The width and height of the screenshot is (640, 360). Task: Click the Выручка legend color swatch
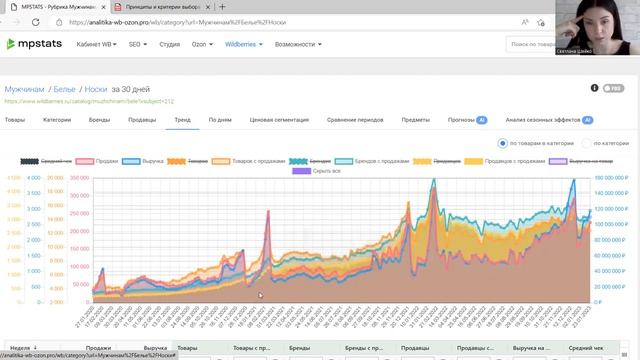(131, 161)
